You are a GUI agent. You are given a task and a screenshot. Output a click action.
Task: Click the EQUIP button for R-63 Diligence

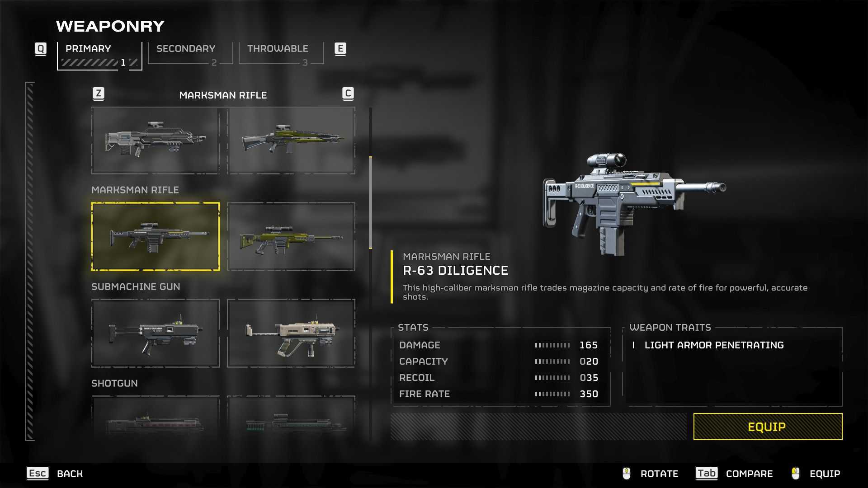point(768,427)
